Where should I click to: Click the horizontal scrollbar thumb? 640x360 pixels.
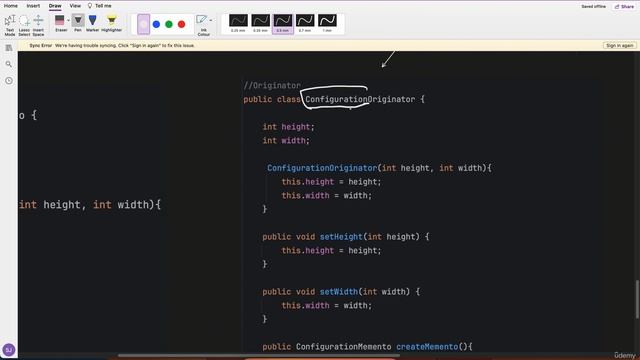pos(258,356)
